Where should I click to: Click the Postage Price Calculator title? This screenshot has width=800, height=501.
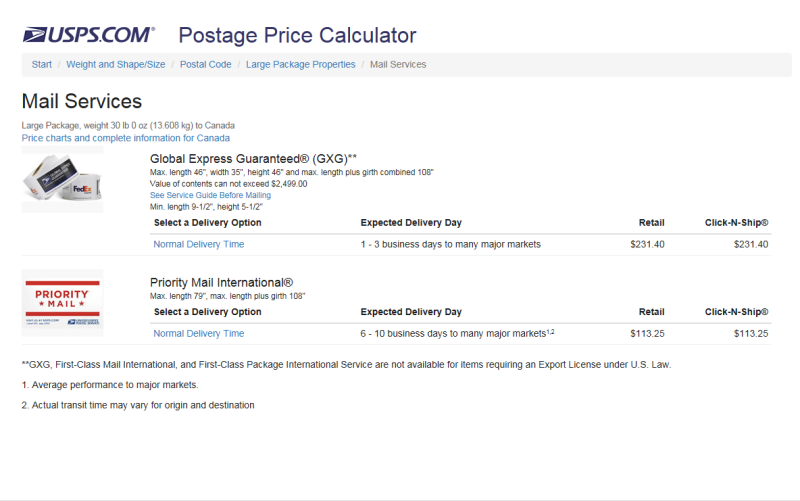coord(297,35)
